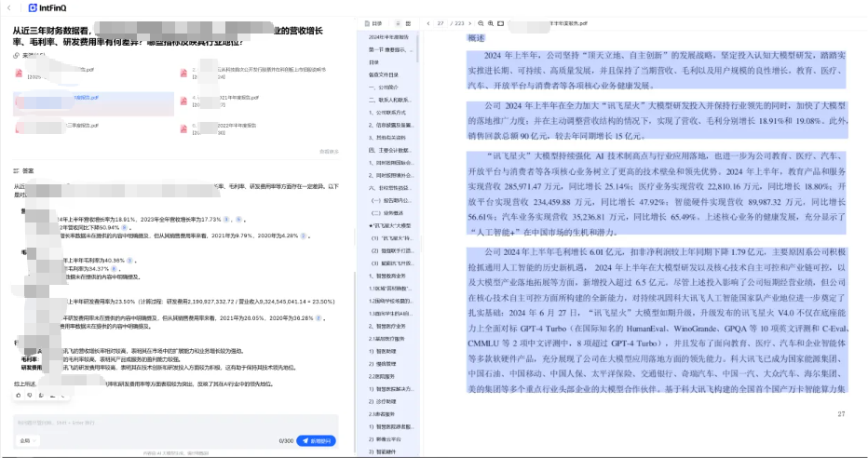Select outline entry 2、智慧医疗业务
Viewport: 868px width, 458px height.
(387, 326)
